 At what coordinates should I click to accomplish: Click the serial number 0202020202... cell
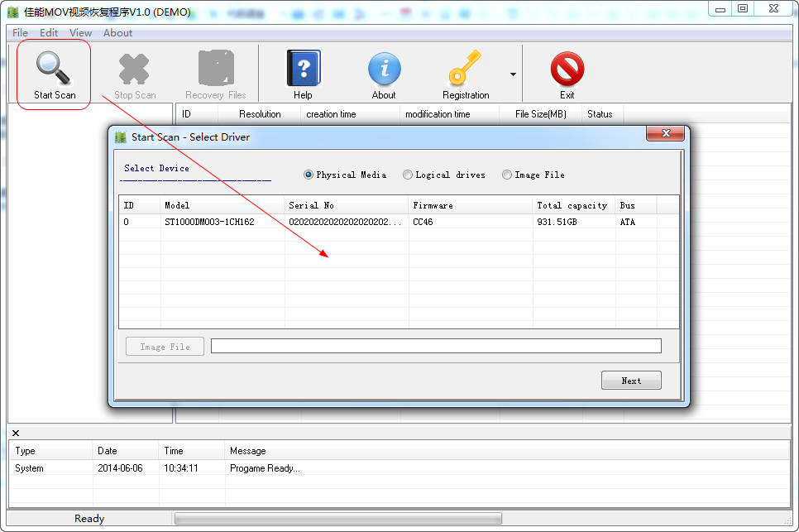pos(345,222)
